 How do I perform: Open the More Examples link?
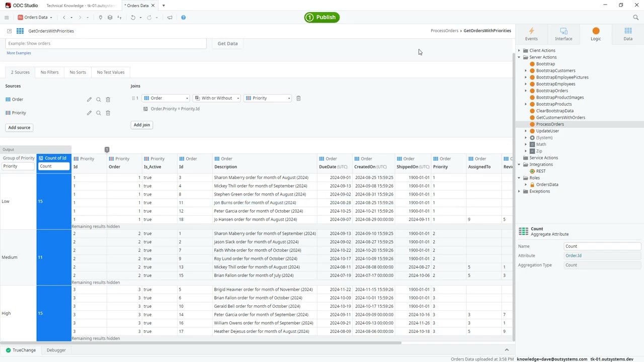[x=19, y=53]
